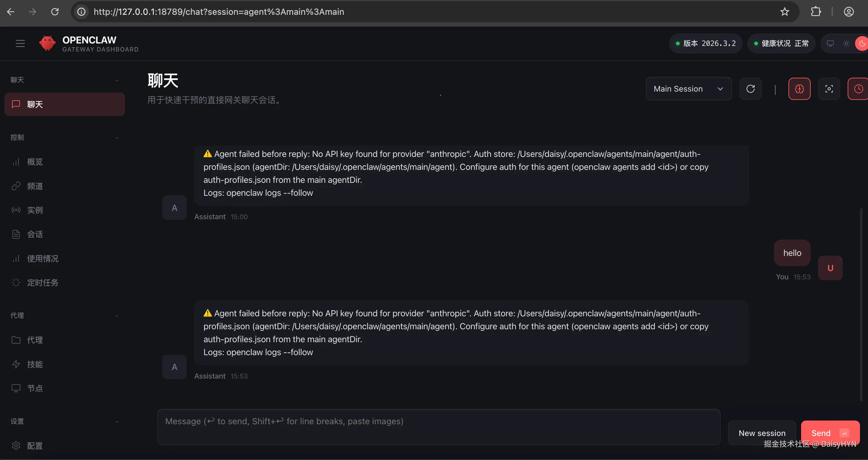This screenshot has height=460, width=868.
Task: Open 概览 overview page
Action: click(35, 162)
